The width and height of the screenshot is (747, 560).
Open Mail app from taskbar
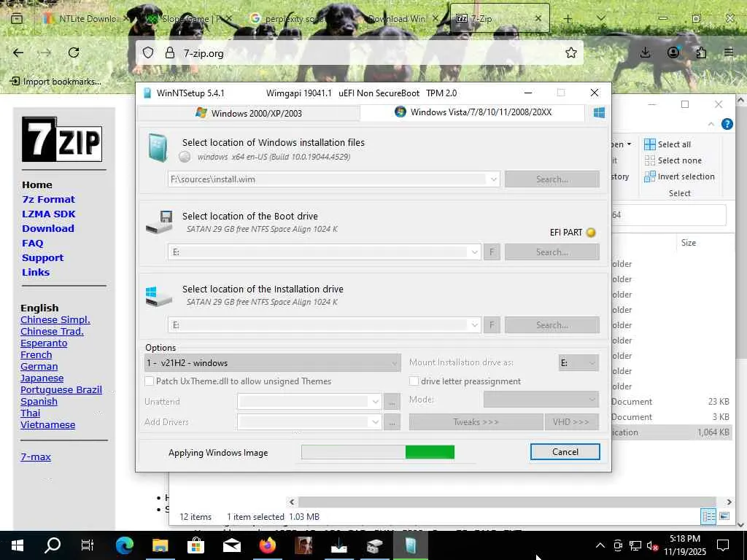pos(231,545)
